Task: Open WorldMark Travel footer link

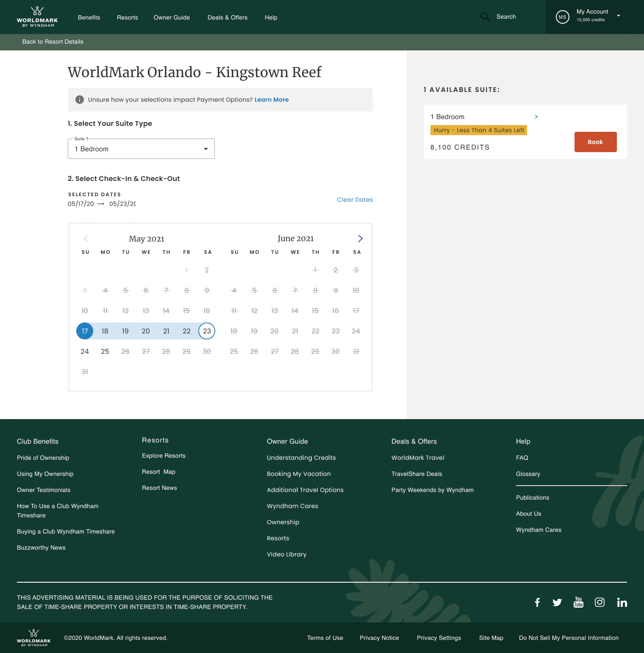Action: 418,458
